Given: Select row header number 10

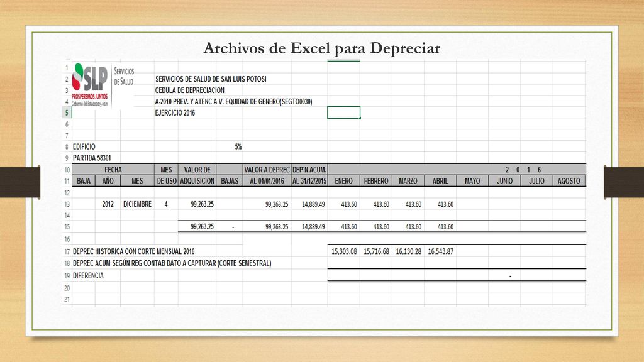Looking at the screenshot, I should 67,170.
